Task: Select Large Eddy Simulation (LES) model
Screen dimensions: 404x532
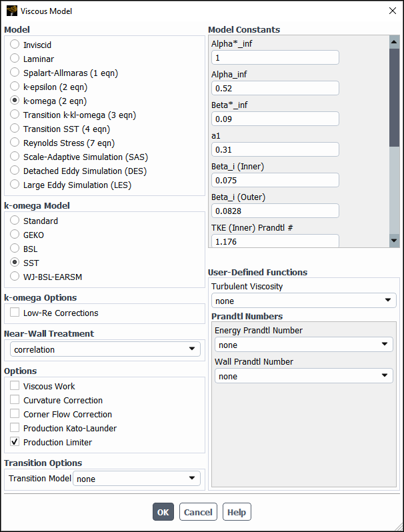Action: click(x=15, y=185)
